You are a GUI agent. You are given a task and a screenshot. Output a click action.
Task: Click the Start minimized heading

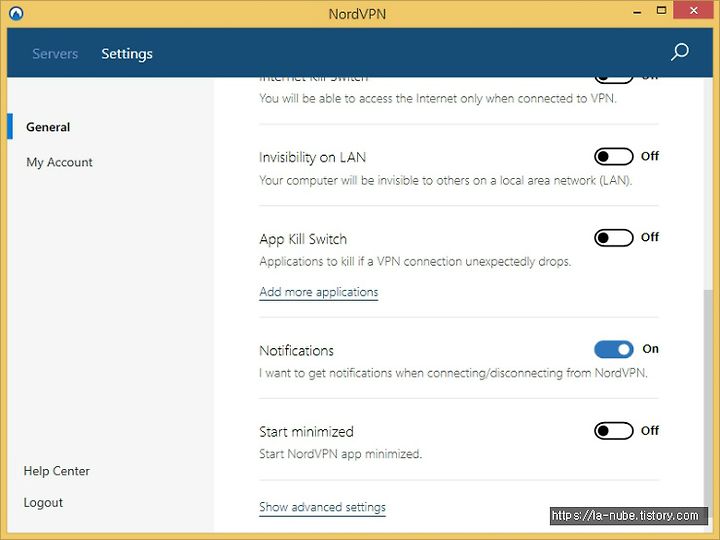[306, 432]
